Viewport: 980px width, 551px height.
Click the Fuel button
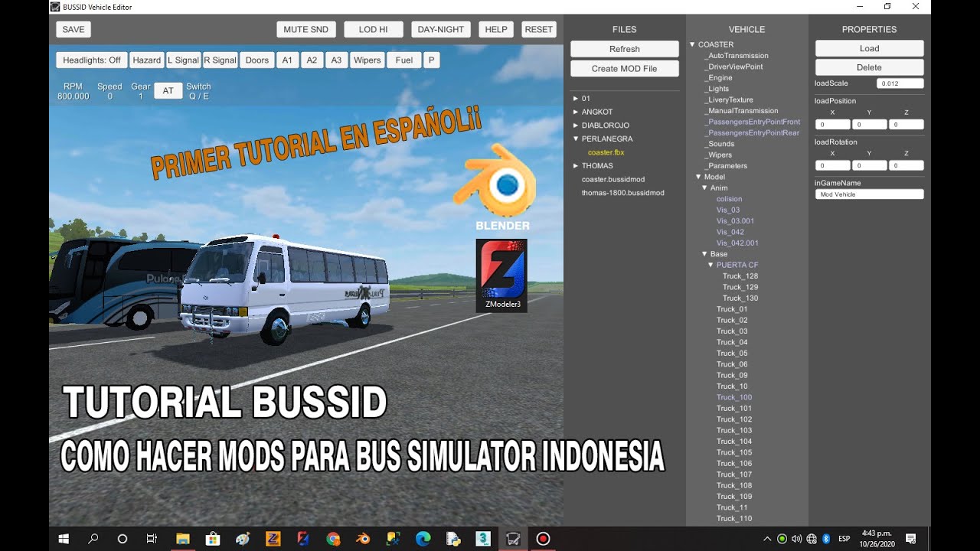click(404, 60)
